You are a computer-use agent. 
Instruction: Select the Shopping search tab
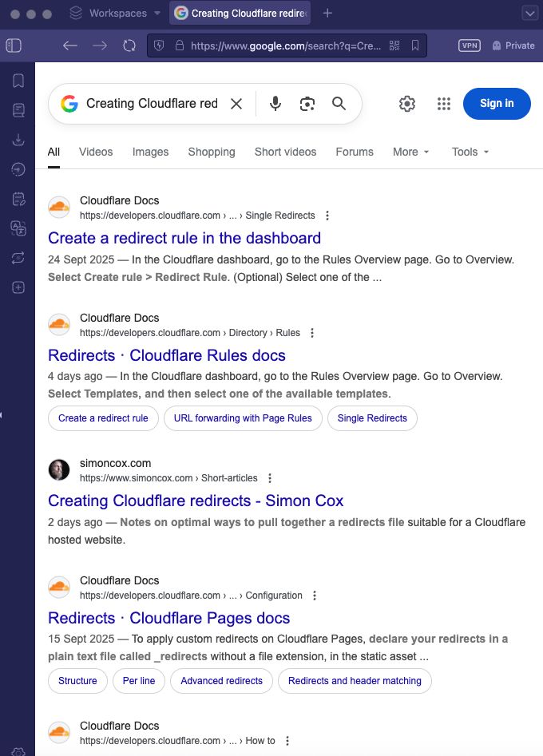pos(211,152)
